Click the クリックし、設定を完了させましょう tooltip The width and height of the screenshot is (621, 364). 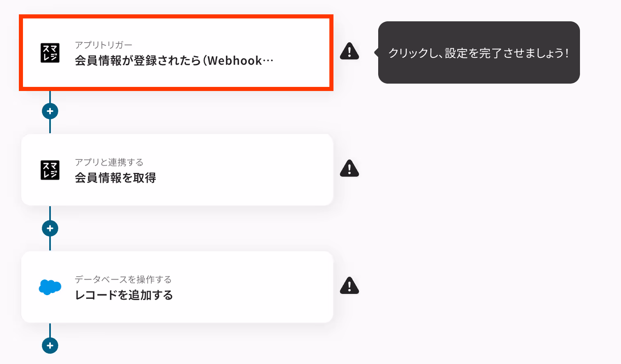coord(479,52)
